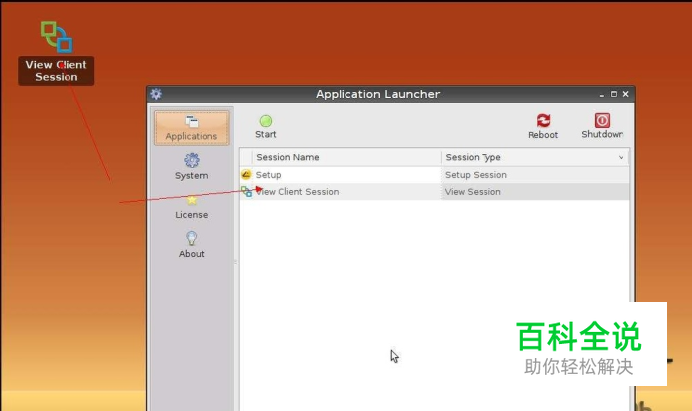Select the View Client Session row
Screen dimensions: 692x411
435,192
